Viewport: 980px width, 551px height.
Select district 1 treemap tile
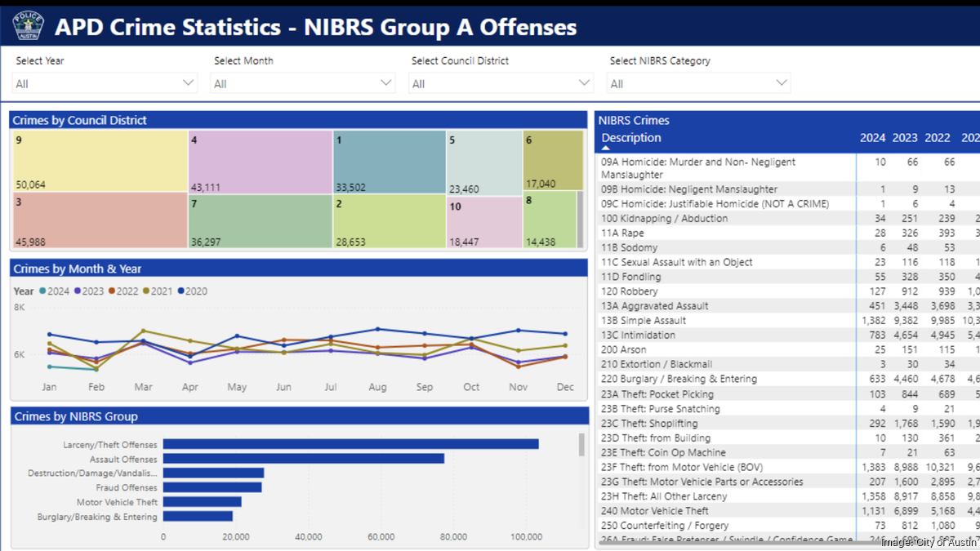coord(390,162)
